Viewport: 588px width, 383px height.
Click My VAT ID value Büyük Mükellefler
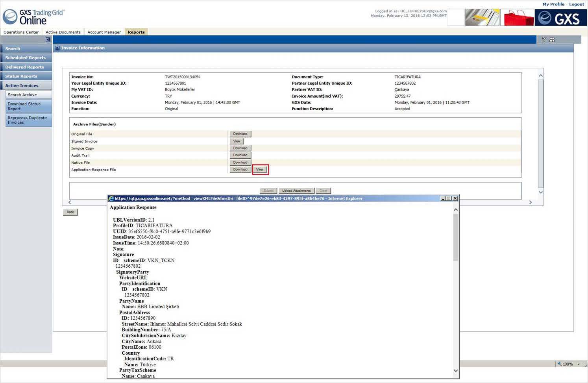click(180, 90)
